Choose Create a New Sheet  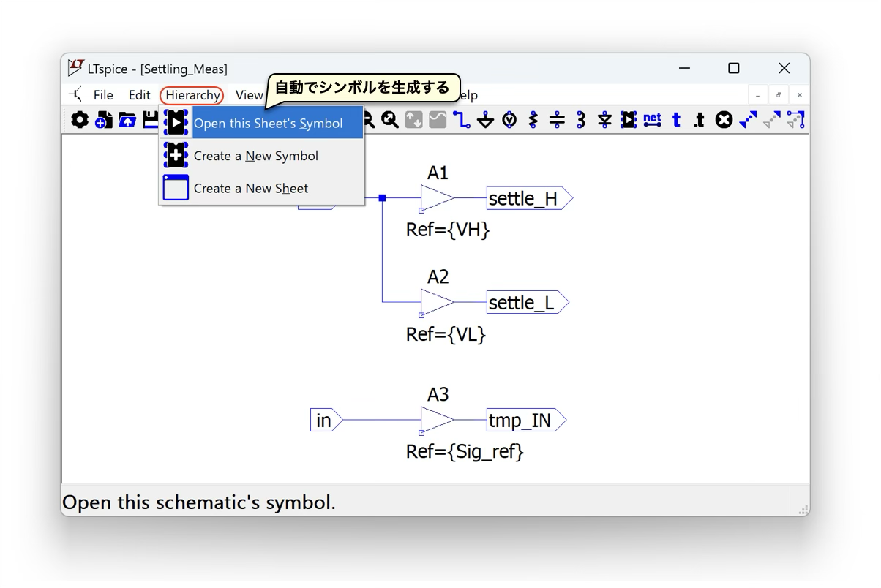pyautogui.click(x=262, y=188)
